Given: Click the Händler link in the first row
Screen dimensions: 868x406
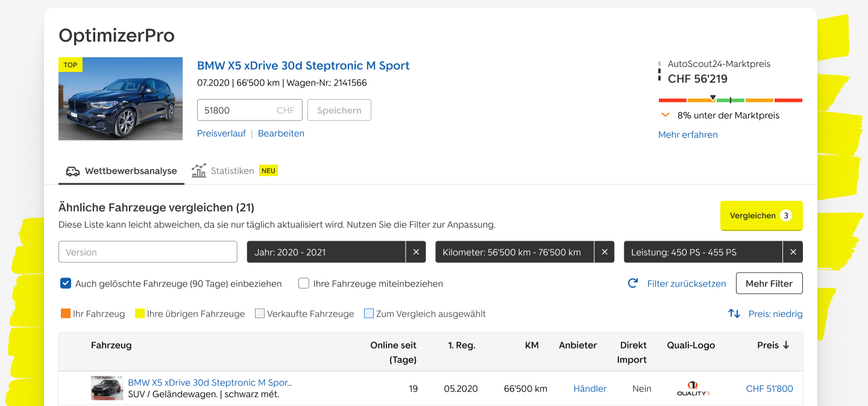Looking at the screenshot, I should click(x=590, y=389).
